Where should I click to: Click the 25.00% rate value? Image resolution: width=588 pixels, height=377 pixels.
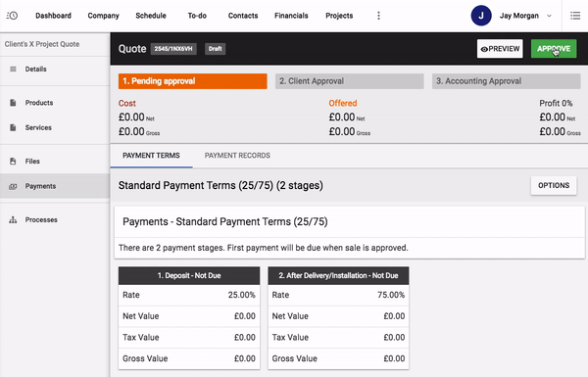[x=241, y=295]
